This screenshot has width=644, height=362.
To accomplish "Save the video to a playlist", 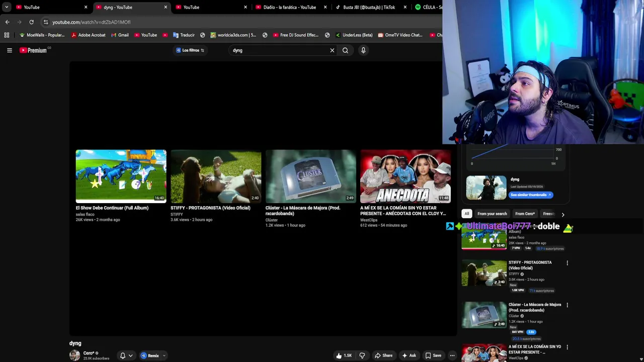I will [x=433, y=355].
